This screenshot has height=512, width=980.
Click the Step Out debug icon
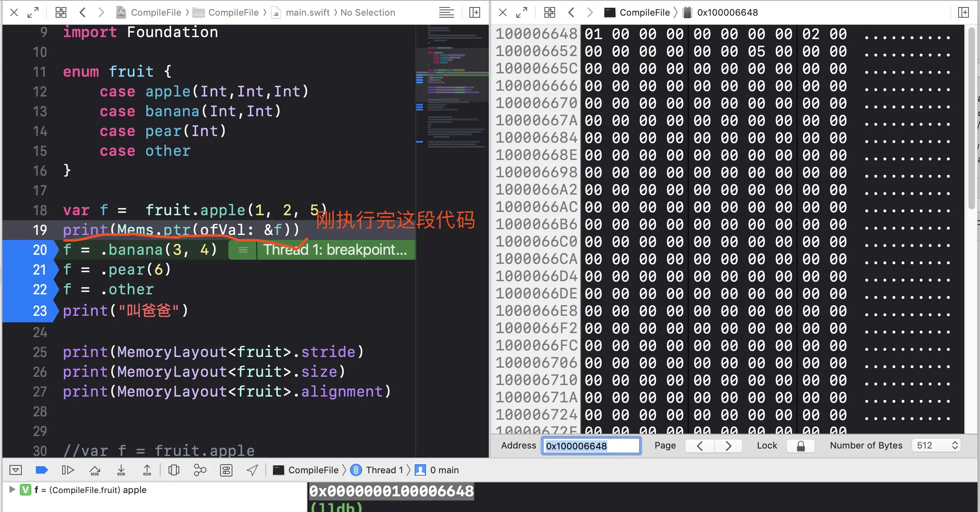[x=147, y=470]
